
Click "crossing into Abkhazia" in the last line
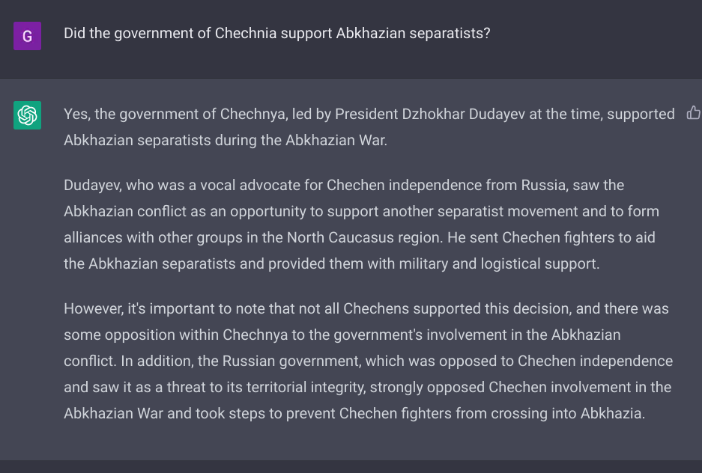coord(566,413)
